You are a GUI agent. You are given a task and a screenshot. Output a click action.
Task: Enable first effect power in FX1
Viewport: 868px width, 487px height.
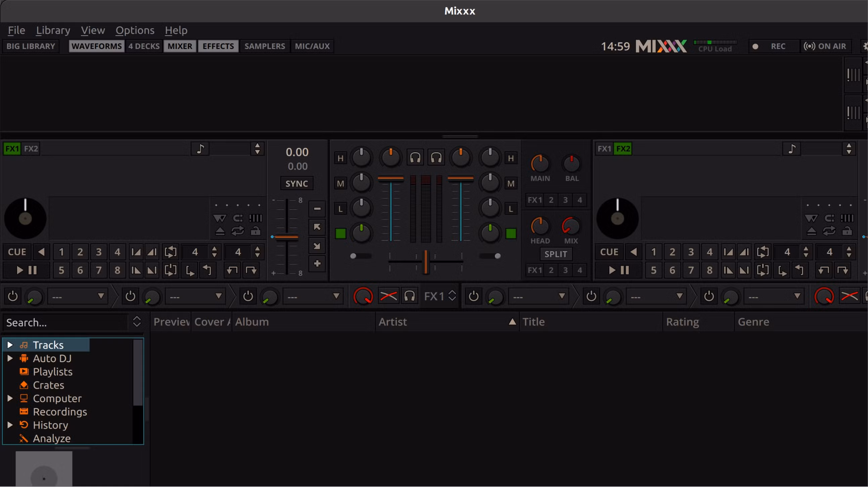[13, 296]
